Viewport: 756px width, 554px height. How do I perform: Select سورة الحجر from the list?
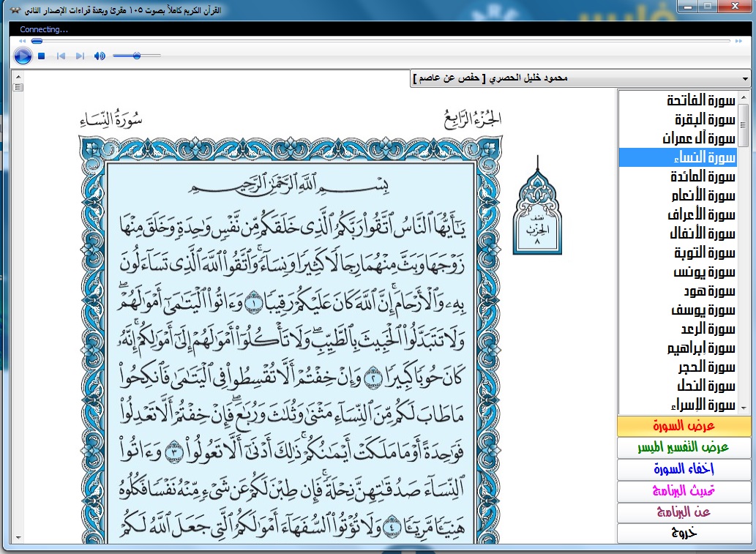pyautogui.click(x=678, y=367)
